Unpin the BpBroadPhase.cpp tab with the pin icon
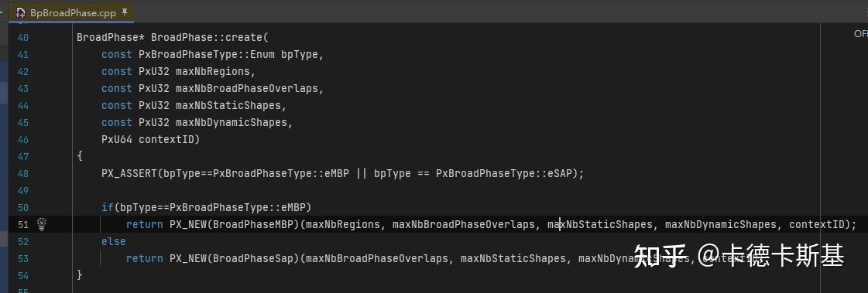 (x=125, y=12)
